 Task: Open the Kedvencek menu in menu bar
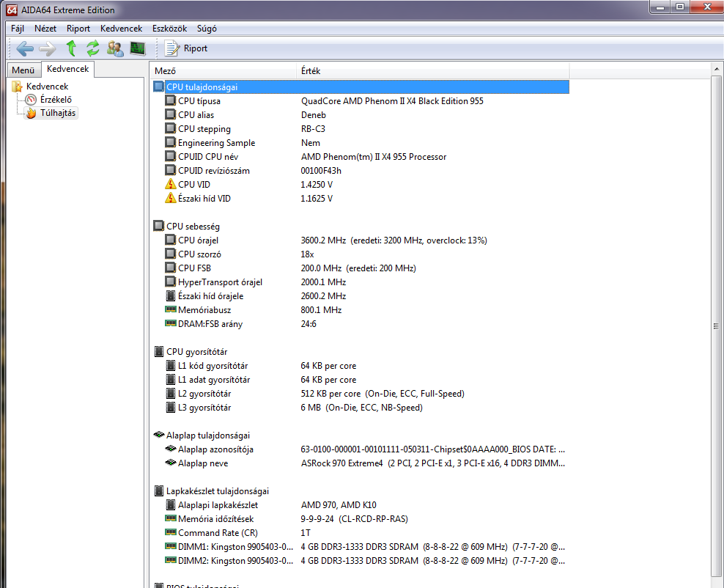[121, 29]
